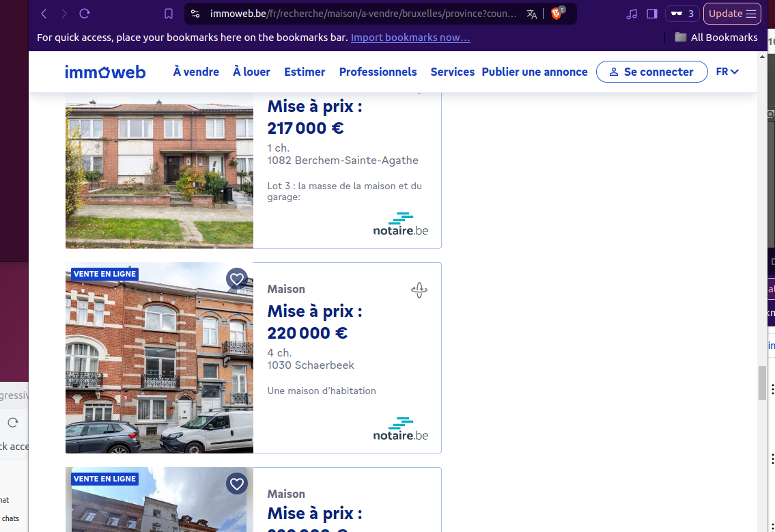Click the scrollbar up arrow
The height and width of the screenshot is (532, 775).
tap(762, 57)
